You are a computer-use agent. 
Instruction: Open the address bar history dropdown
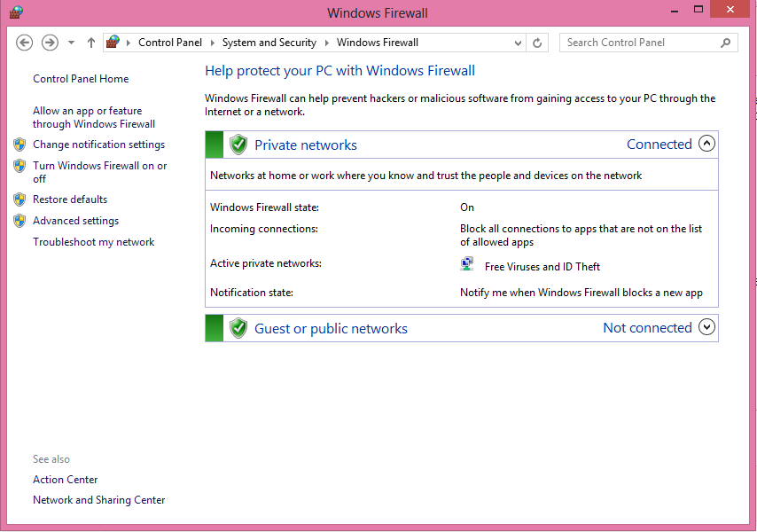[519, 43]
